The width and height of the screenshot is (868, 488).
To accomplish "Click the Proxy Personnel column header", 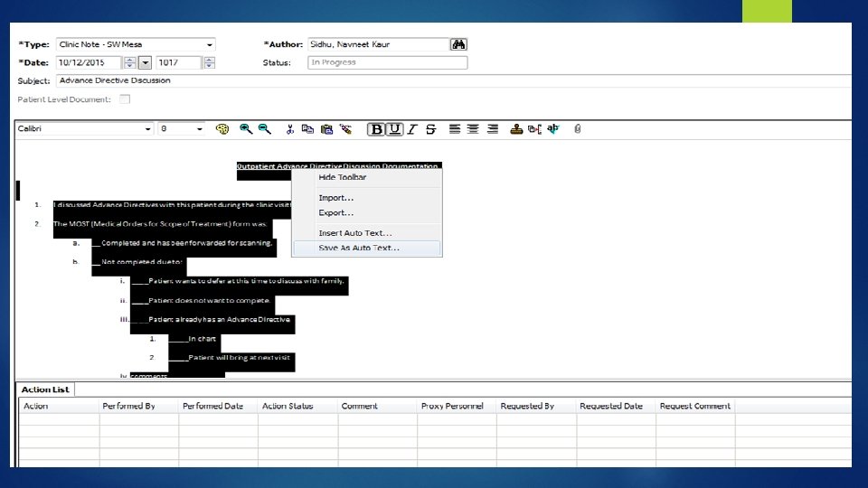I will tap(457, 406).
